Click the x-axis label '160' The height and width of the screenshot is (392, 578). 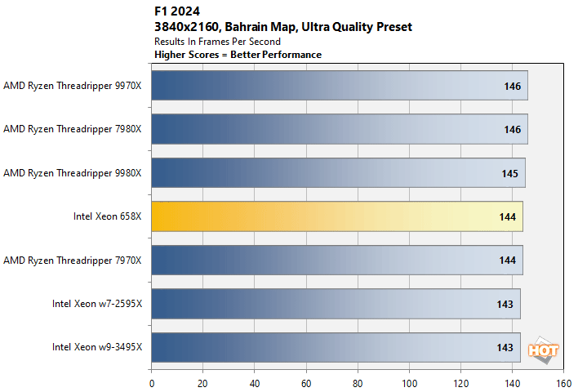click(564, 384)
